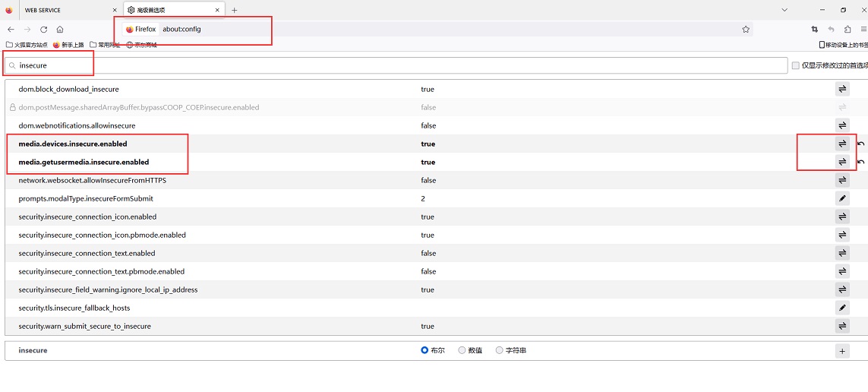Screen dimensions: 868x392
Task: Bookmark this page with the star icon
Action: (x=746, y=30)
